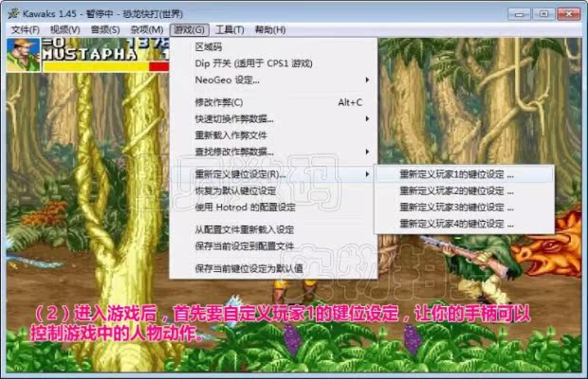Expand 快速切换作弊数据 submenu
Image resolution: width=588 pixels, height=379 pixels.
[273, 118]
